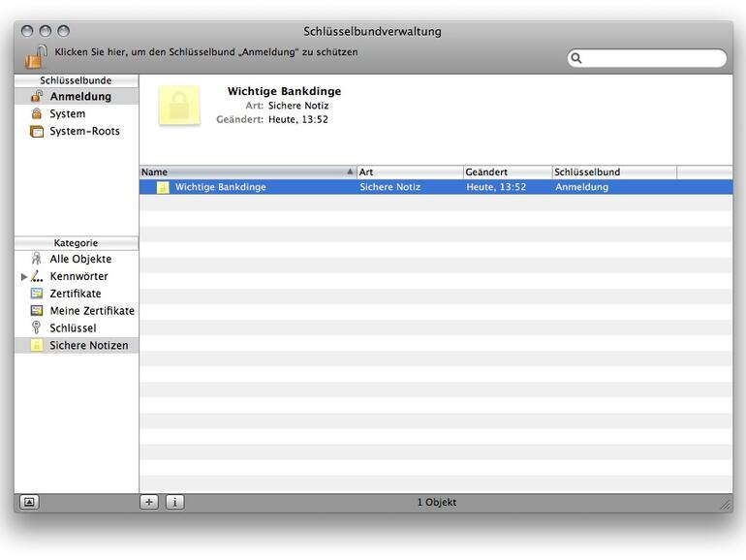Screen dimensions: 746x560
Task: Select the System-Roots keychain
Action: (x=84, y=132)
